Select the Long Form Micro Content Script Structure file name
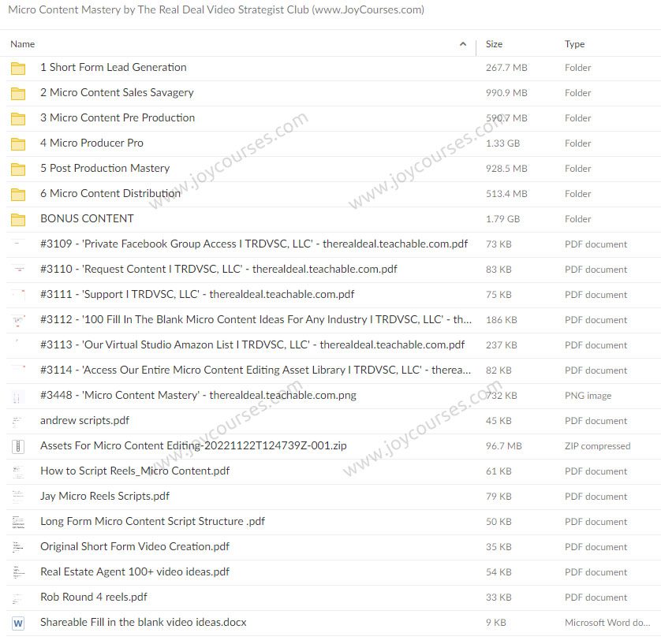This screenshot has height=644, width=661. pyautogui.click(x=152, y=522)
